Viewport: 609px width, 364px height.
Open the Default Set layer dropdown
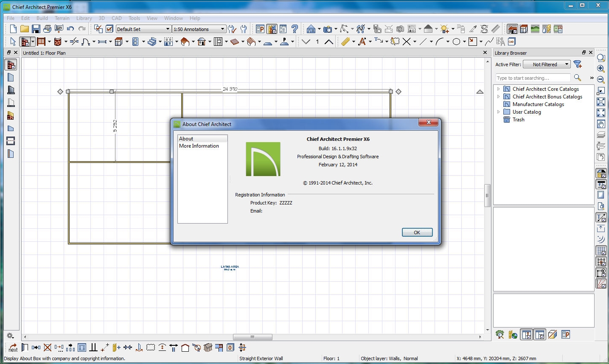click(x=143, y=29)
